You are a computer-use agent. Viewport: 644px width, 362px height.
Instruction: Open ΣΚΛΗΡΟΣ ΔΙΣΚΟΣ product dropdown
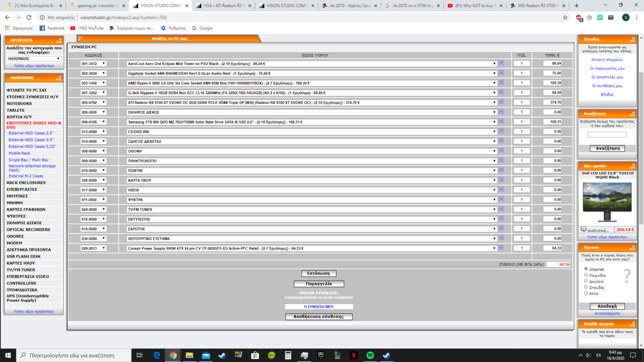pyautogui.click(x=311, y=112)
